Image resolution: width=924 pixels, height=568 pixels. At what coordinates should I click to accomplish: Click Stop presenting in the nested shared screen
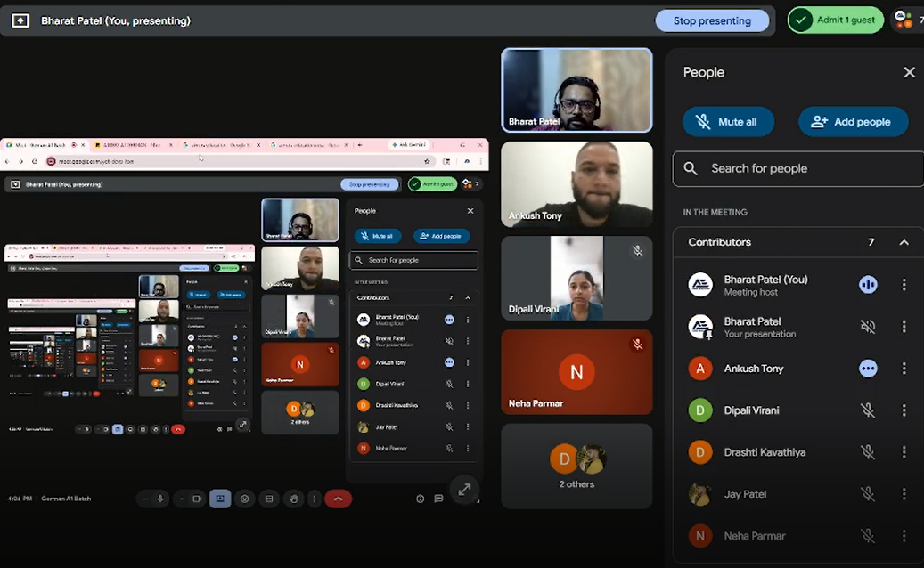370,184
